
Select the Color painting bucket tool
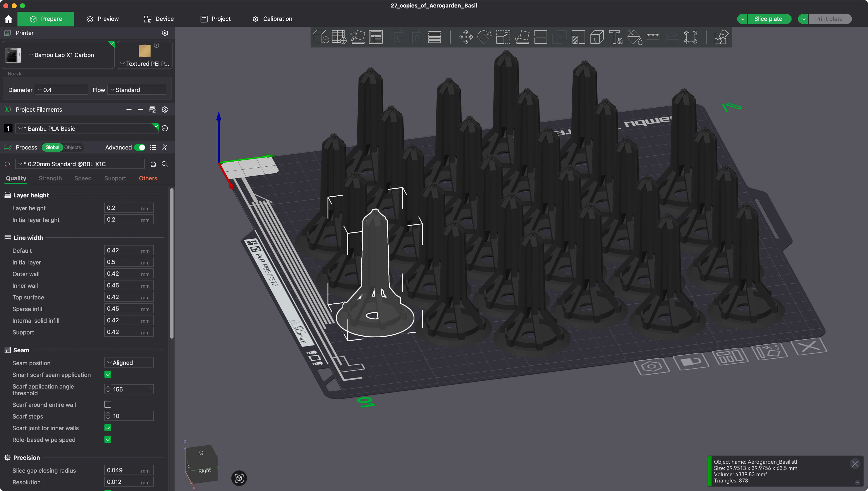pyautogui.click(x=634, y=37)
